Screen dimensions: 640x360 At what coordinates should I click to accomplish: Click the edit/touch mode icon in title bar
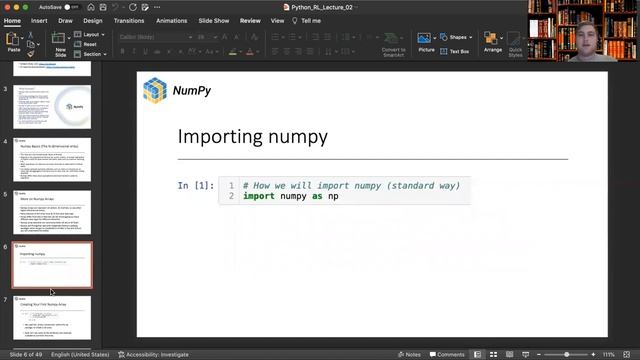click(x=145, y=7)
